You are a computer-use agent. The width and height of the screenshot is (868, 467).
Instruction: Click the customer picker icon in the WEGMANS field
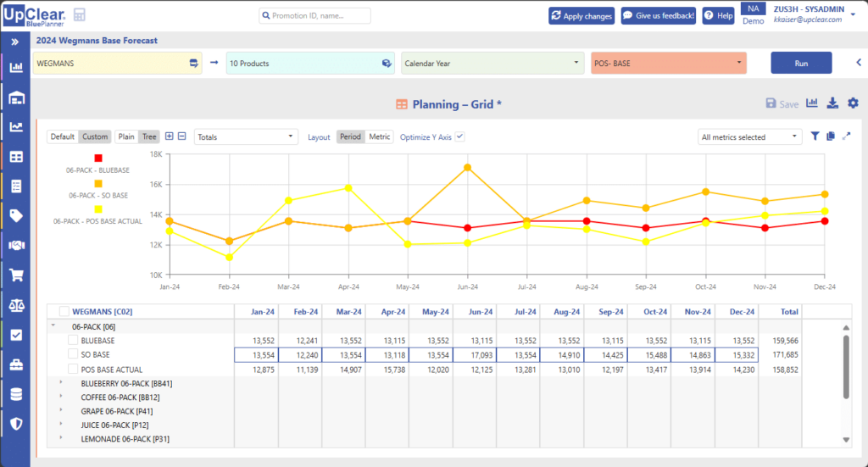tap(194, 63)
